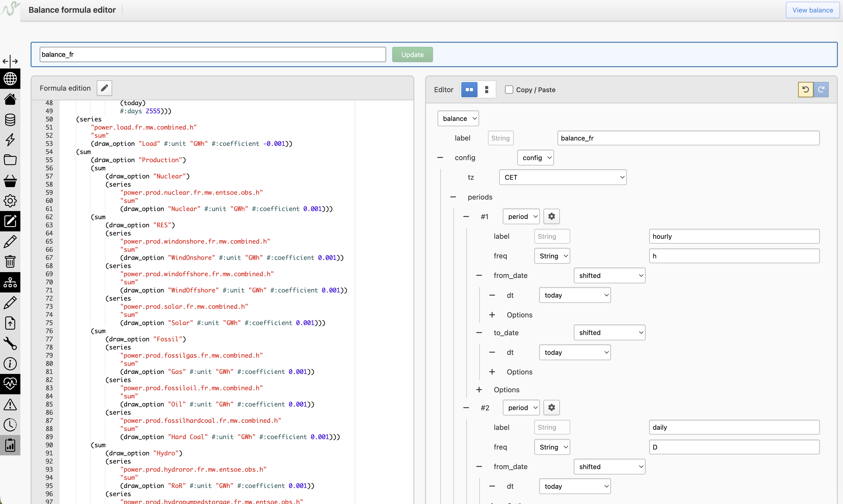The image size is (843, 504).
Task: Open the database stack icon in the sidebar
Action: point(10,120)
